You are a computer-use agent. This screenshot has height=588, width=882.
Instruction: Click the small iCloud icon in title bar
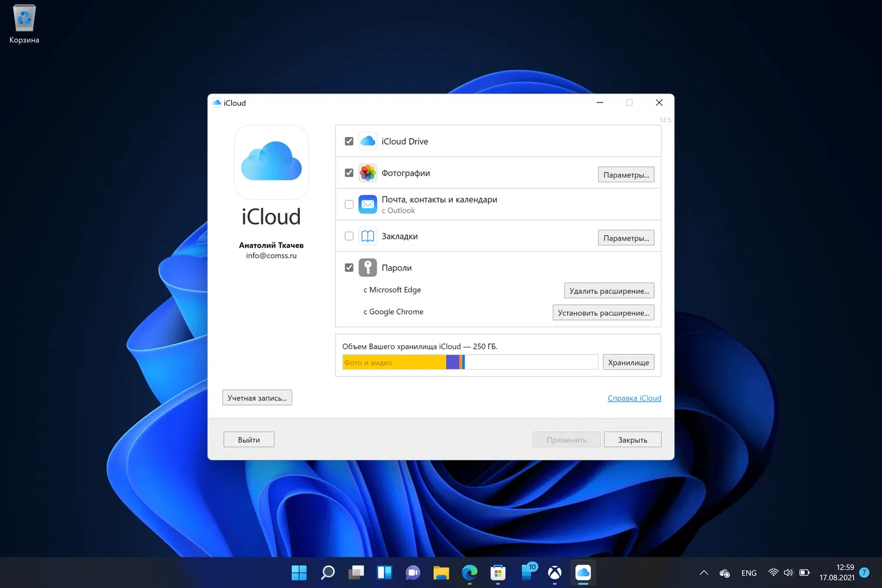217,103
